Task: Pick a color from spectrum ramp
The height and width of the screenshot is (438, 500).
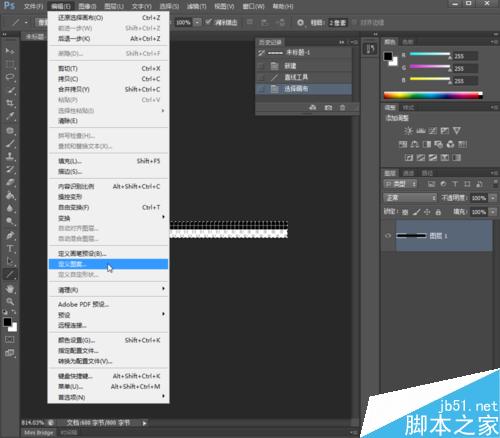Action: pos(433,96)
